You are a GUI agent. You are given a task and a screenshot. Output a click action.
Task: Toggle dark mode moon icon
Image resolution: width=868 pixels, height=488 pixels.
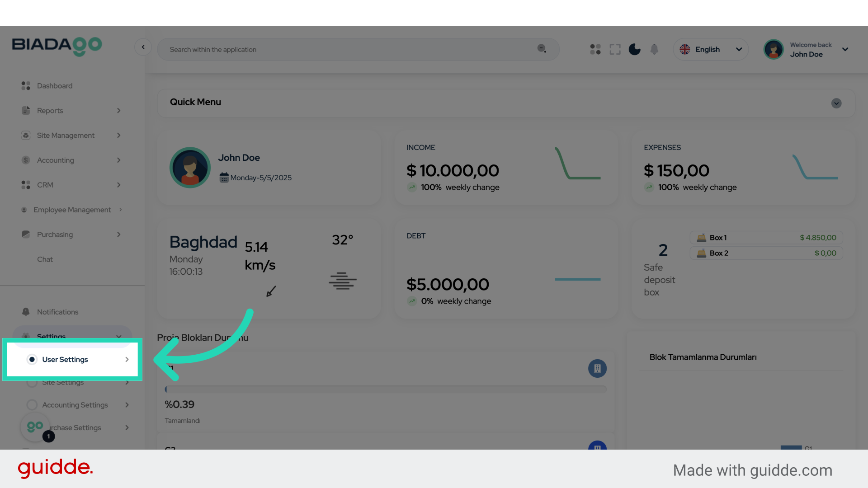634,49
